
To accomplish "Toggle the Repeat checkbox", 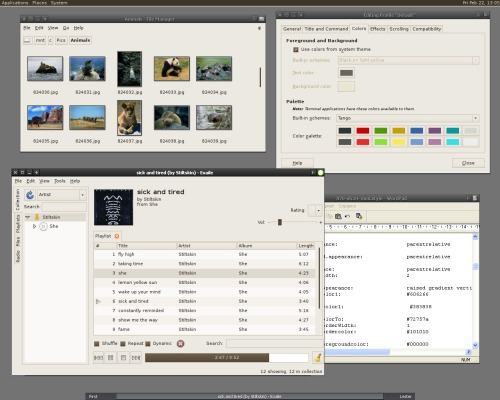I will tap(123, 343).
